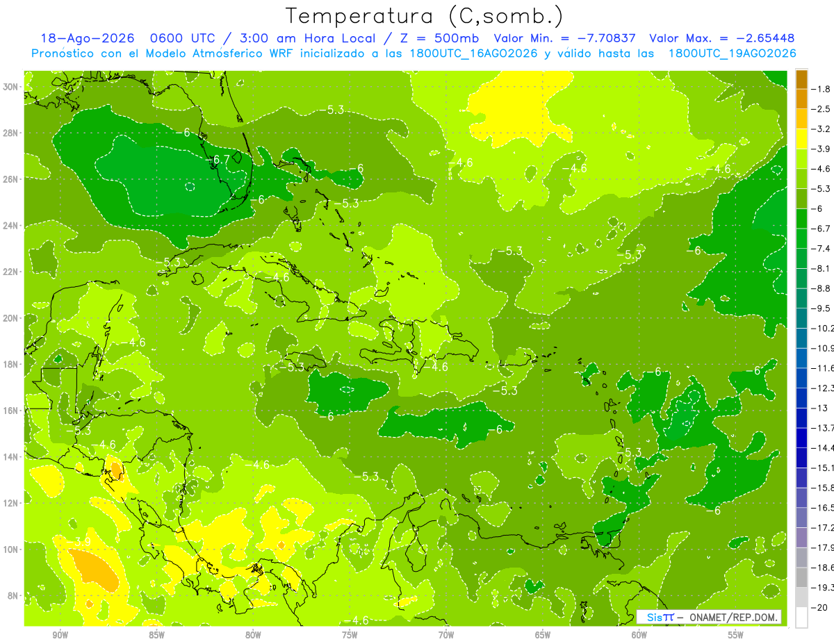Click the '18N' latitude axis label
Image resolution: width=834 pixels, height=644 pixels.
pos(12,364)
